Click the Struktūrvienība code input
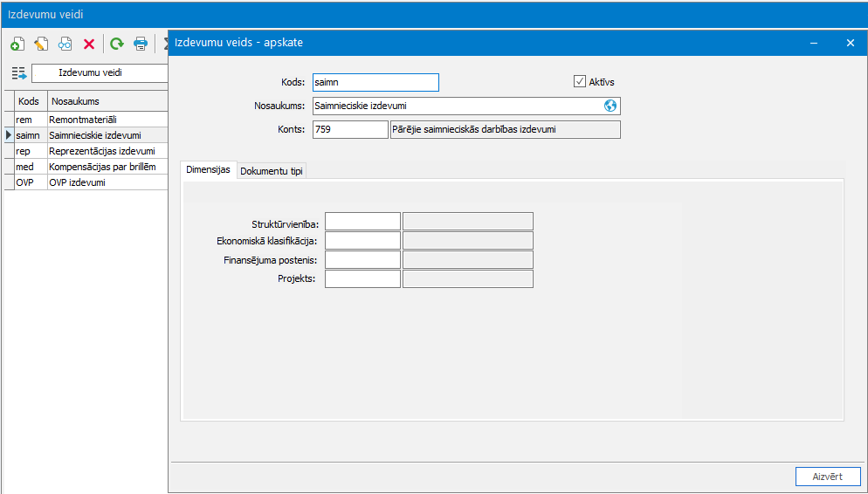This screenshot has height=494, width=868. click(362, 222)
